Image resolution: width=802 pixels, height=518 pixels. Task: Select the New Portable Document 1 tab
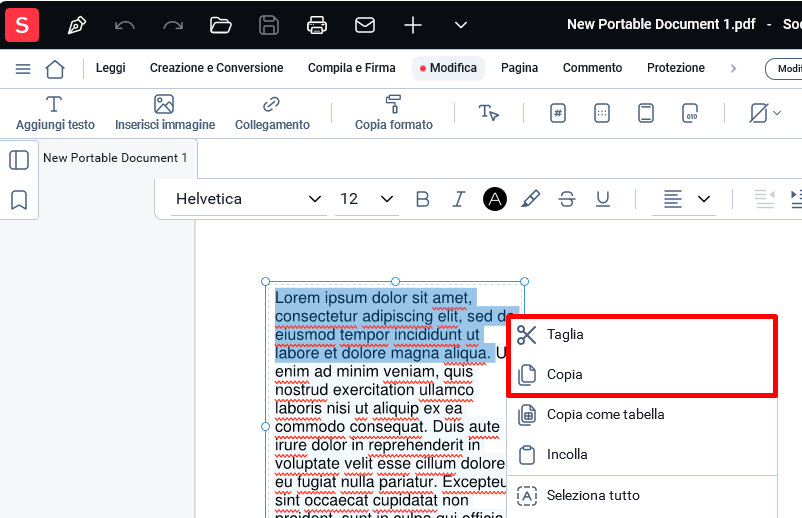(x=115, y=158)
